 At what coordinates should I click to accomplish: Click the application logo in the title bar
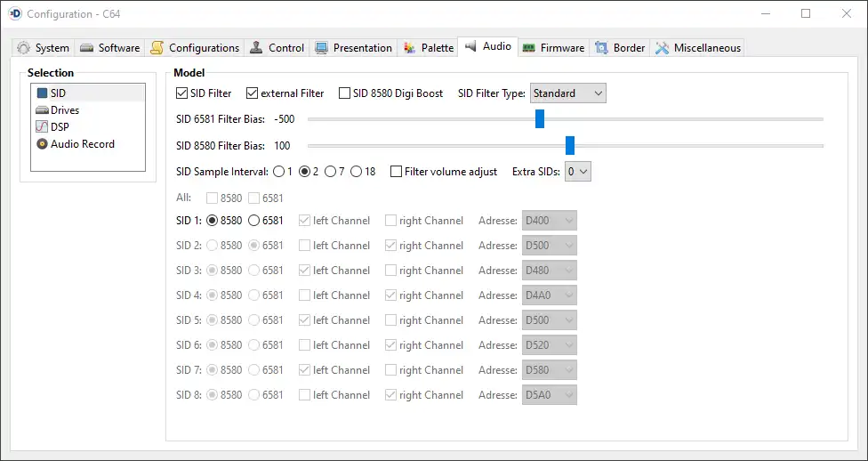[x=15, y=14]
